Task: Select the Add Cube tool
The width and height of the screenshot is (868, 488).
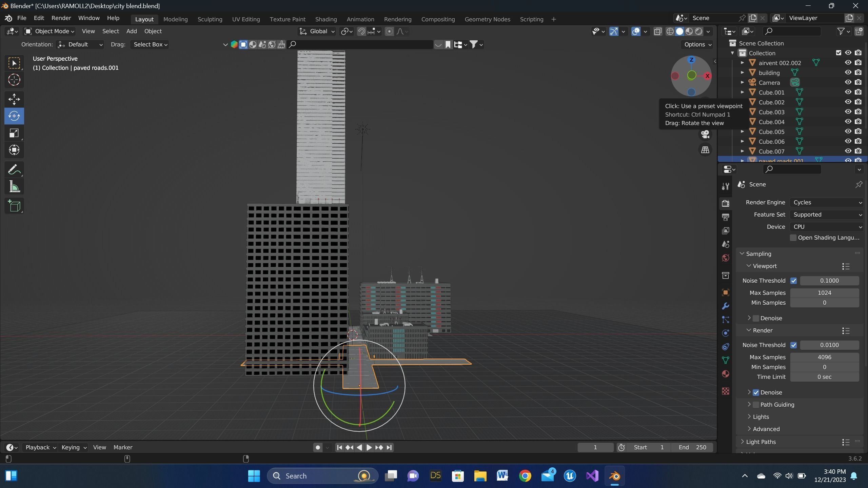Action: (x=14, y=206)
